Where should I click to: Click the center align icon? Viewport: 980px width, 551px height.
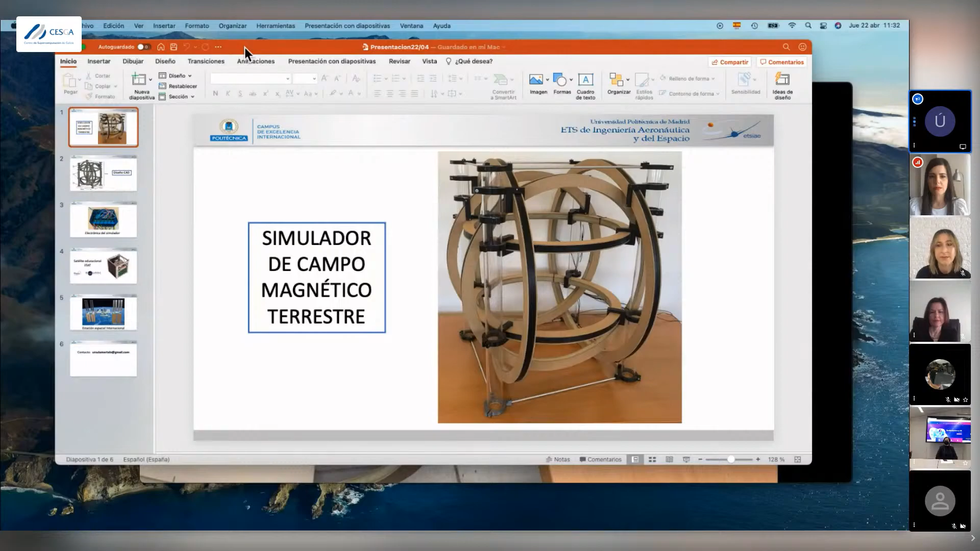coord(390,94)
